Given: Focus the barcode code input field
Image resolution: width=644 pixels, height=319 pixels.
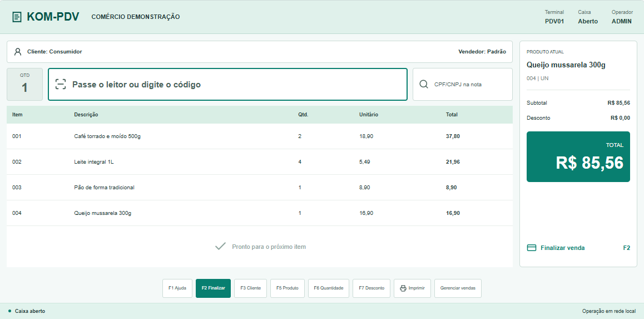Looking at the screenshot, I should coord(227,84).
